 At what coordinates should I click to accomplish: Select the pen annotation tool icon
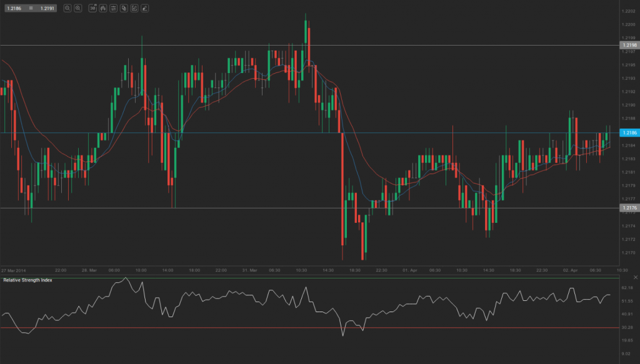(x=144, y=8)
